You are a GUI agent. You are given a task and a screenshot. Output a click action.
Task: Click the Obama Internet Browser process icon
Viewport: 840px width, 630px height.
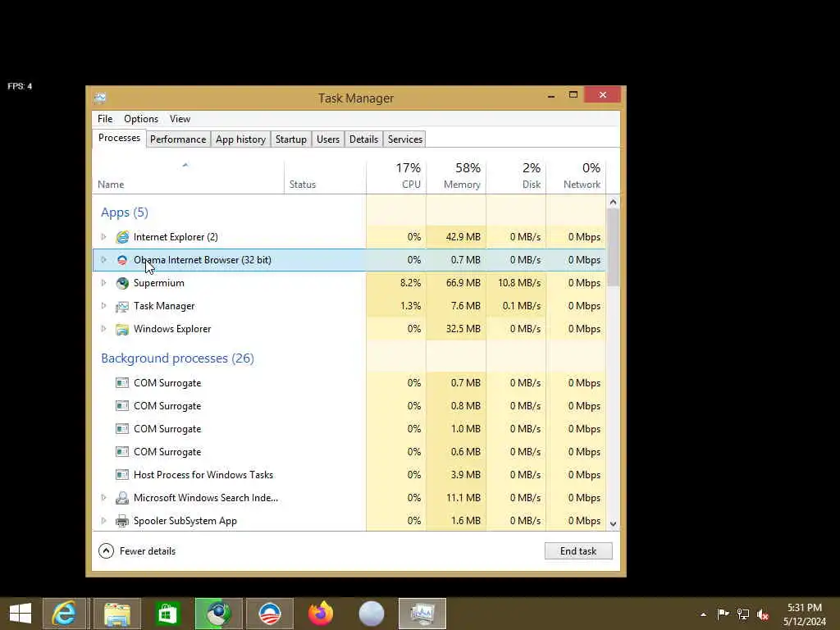pyautogui.click(x=122, y=260)
